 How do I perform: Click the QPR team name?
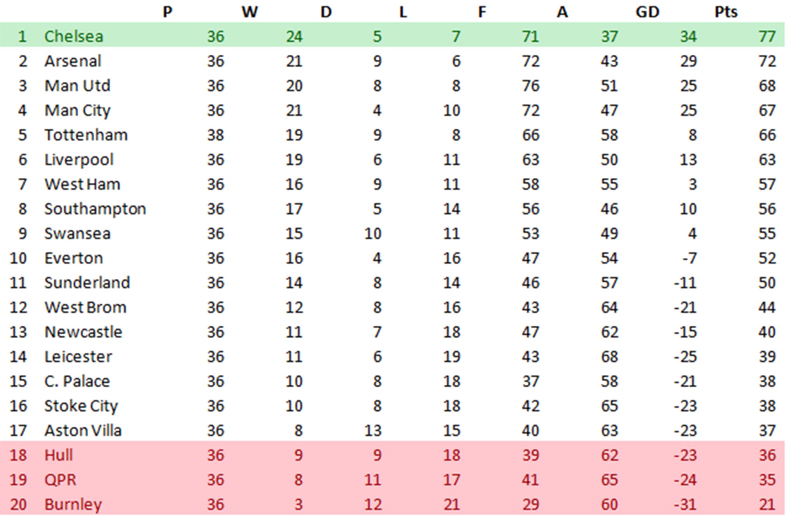(60, 480)
